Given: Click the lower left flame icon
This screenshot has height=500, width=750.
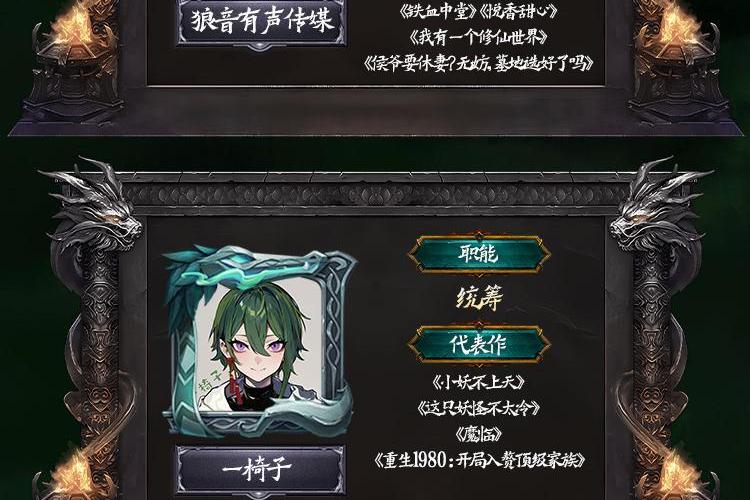Looking at the screenshot, I should click(x=72, y=474).
